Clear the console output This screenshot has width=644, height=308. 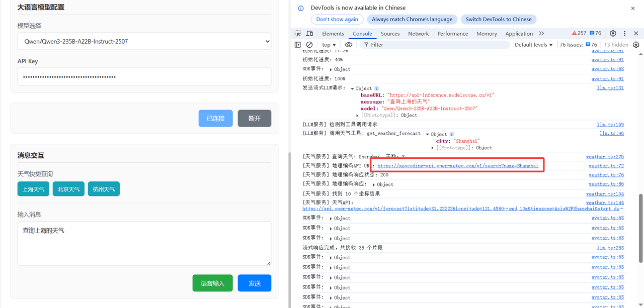[x=309, y=45]
